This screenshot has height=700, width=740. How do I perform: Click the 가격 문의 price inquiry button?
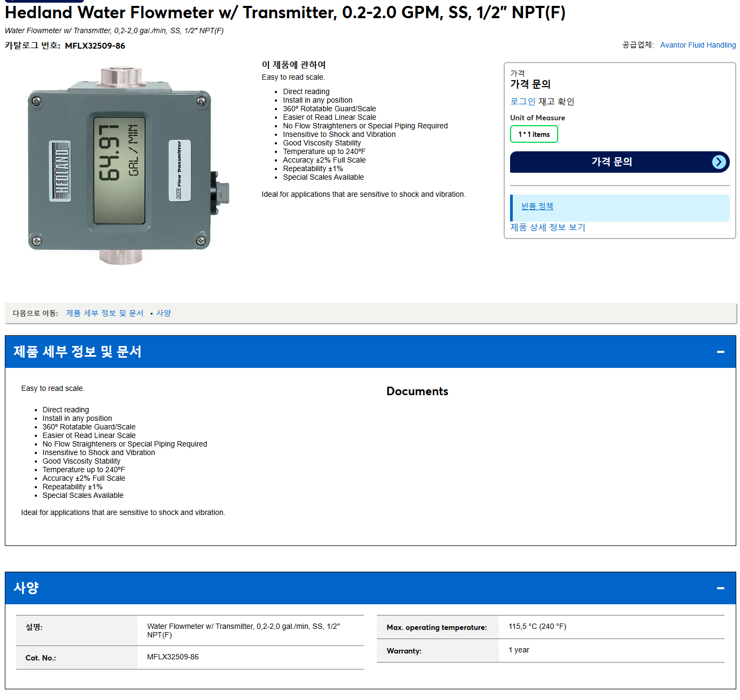[620, 162]
